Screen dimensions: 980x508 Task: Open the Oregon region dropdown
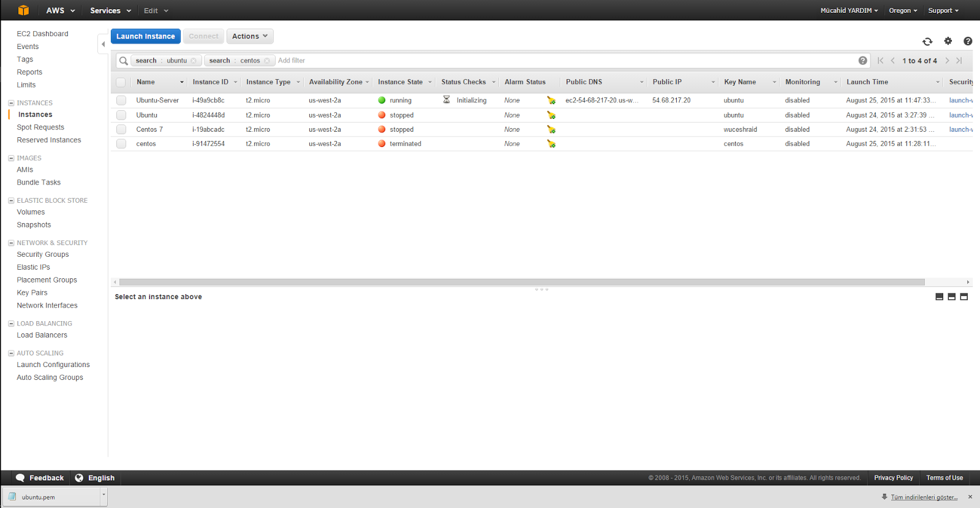[x=903, y=10]
